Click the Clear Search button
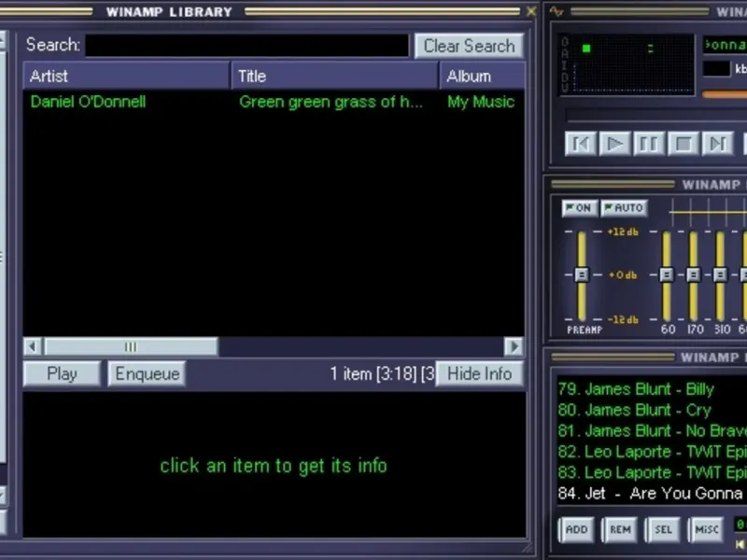The height and width of the screenshot is (560, 747). [470, 46]
